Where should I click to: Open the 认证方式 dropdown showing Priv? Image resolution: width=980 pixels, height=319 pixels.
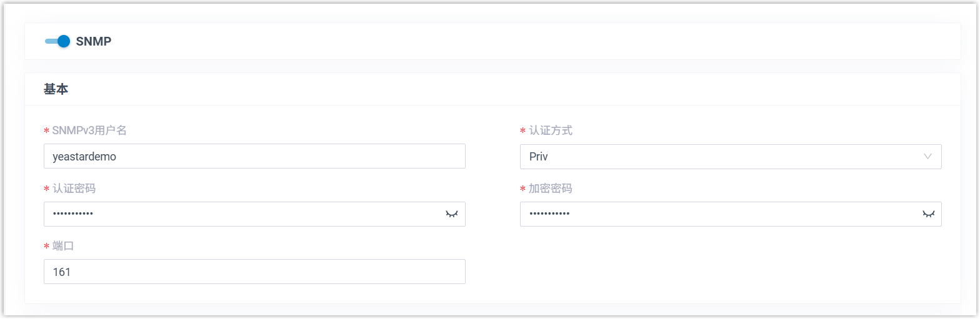(719, 157)
